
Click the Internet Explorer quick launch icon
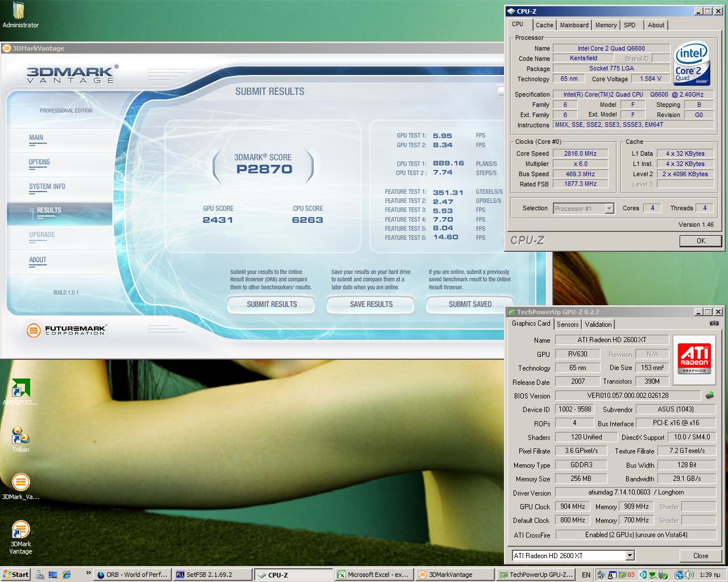click(66, 575)
